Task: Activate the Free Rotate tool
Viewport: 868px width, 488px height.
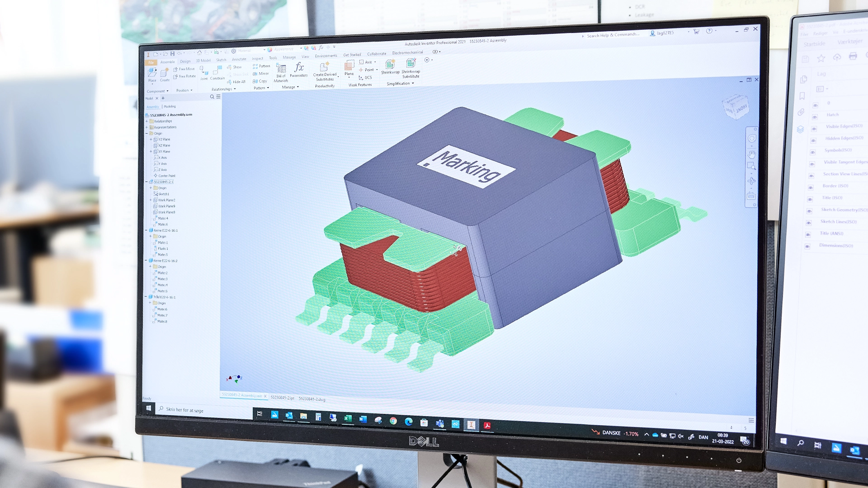Action: coord(184,76)
